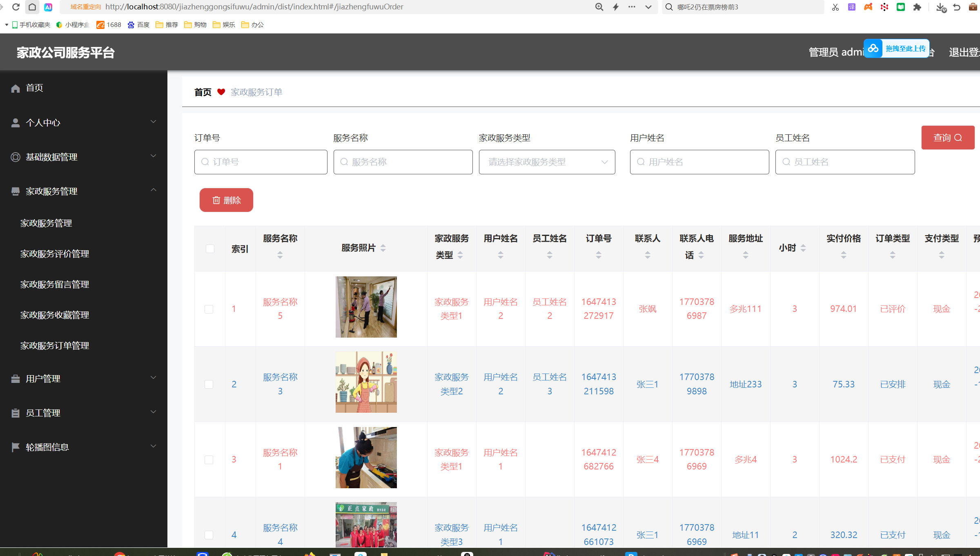Select 家政服务评价管理 sidebar item
This screenshot has height=556, width=980.
point(55,254)
